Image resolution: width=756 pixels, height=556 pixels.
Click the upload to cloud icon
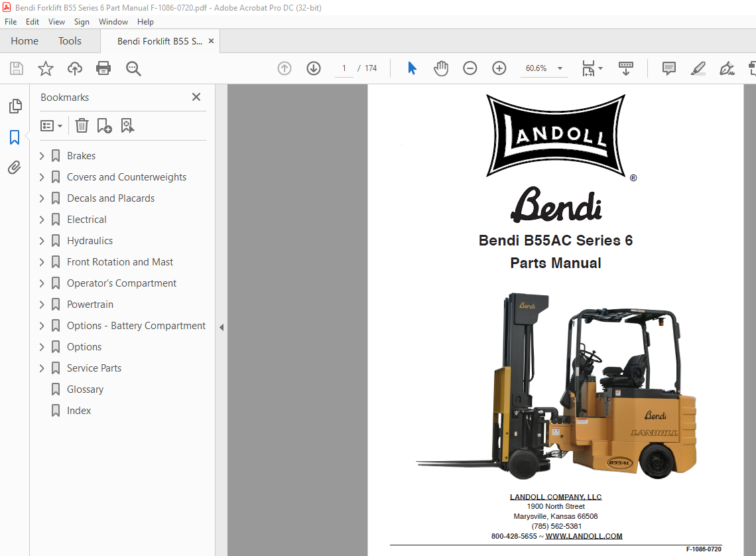pyautogui.click(x=75, y=68)
